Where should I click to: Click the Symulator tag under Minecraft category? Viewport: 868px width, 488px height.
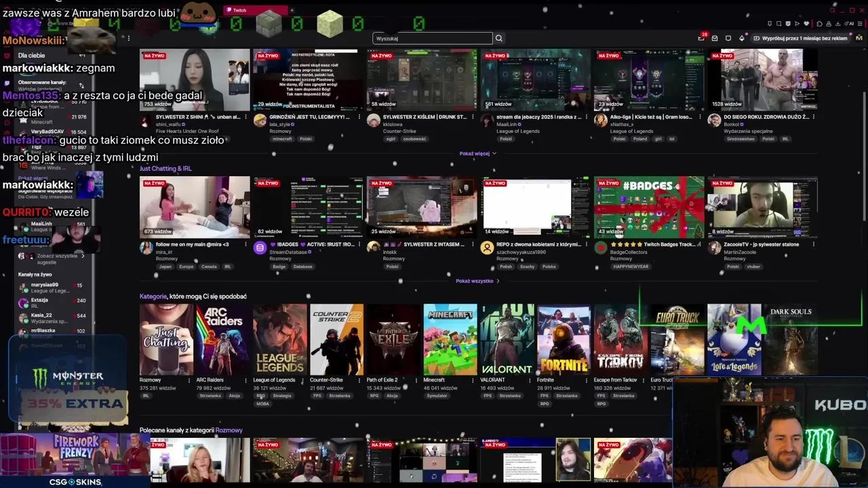437,396
